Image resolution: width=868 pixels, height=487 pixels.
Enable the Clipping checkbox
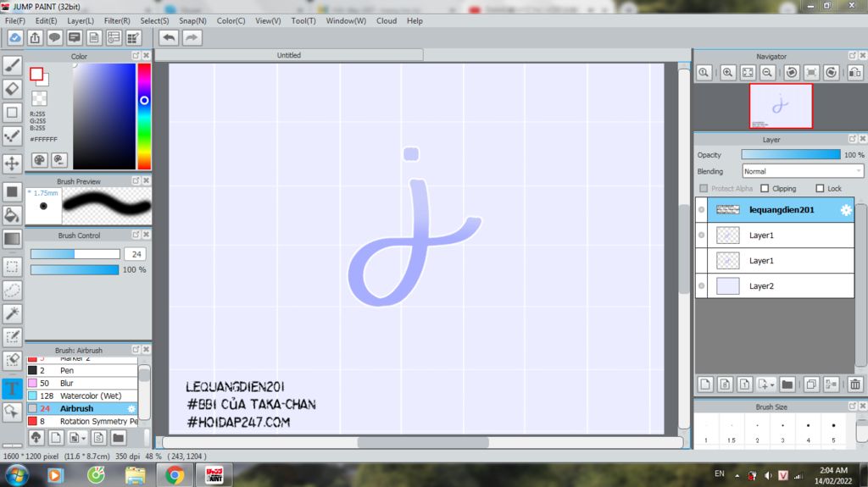pyautogui.click(x=765, y=188)
